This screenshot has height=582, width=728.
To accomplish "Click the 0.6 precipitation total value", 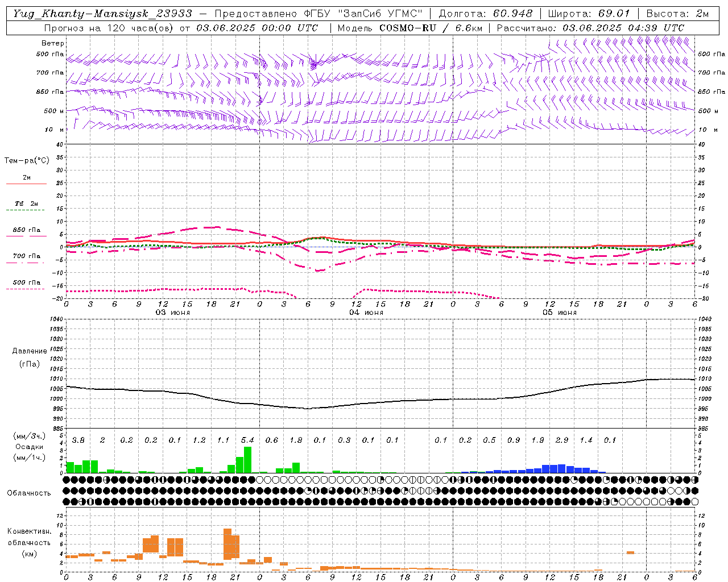I will coord(272,440).
